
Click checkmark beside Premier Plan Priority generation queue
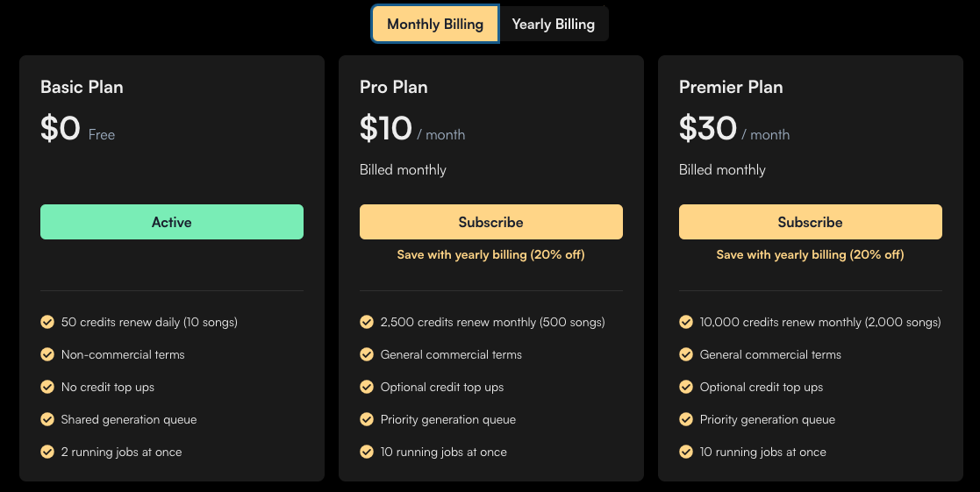686,419
